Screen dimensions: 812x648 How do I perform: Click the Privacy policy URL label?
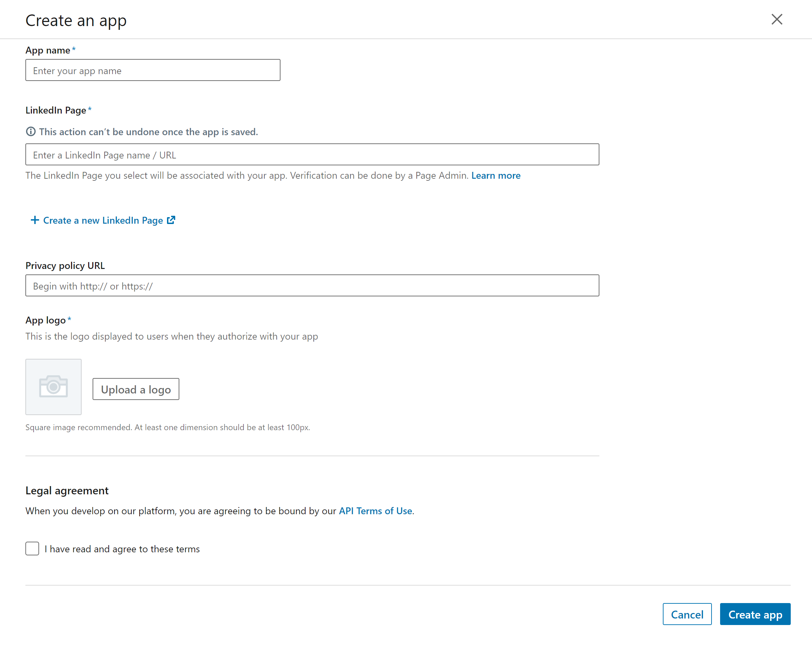(x=65, y=266)
